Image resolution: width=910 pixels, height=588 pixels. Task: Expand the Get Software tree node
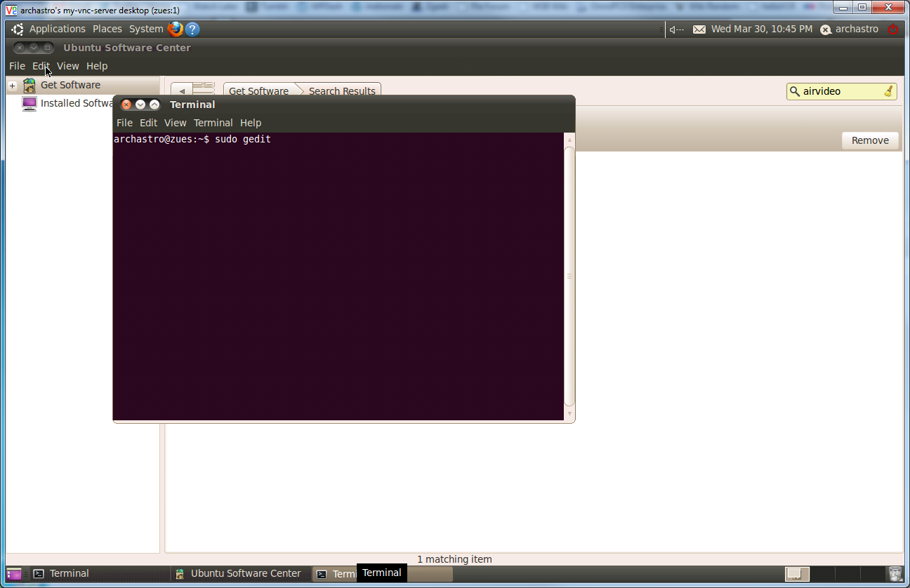12,86
